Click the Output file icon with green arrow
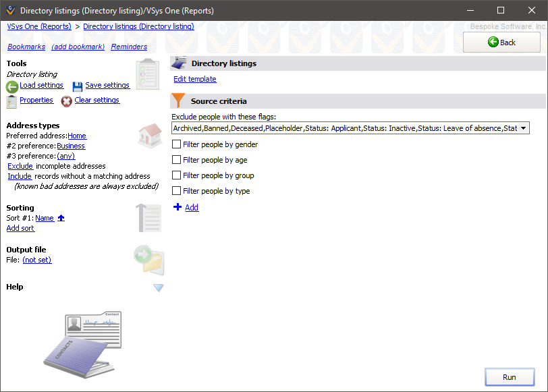Image resolution: width=548 pixels, height=392 pixels. pyautogui.click(x=148, y=258)
